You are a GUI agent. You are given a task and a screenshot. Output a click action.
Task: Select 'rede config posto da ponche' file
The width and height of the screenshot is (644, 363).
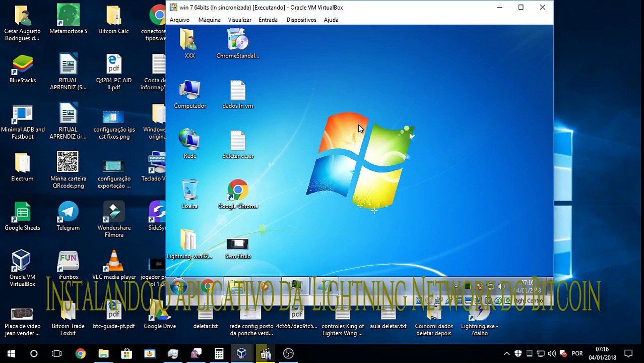pos(251,322)
